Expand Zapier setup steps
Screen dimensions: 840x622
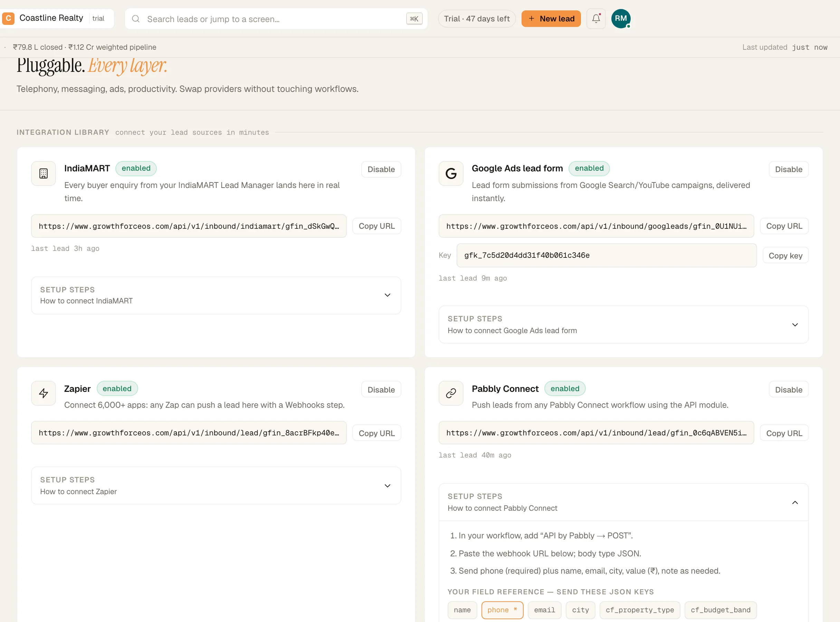tap(216, 485)
